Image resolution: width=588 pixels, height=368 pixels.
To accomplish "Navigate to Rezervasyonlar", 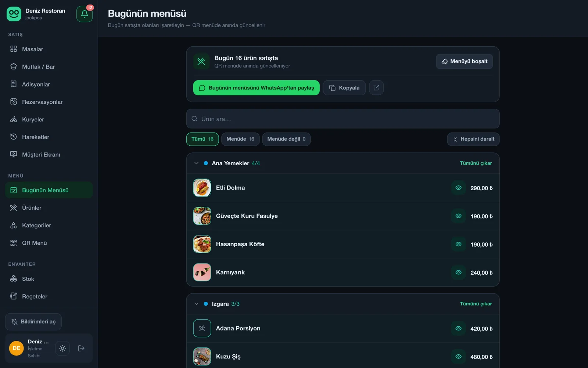I will 49,102.
